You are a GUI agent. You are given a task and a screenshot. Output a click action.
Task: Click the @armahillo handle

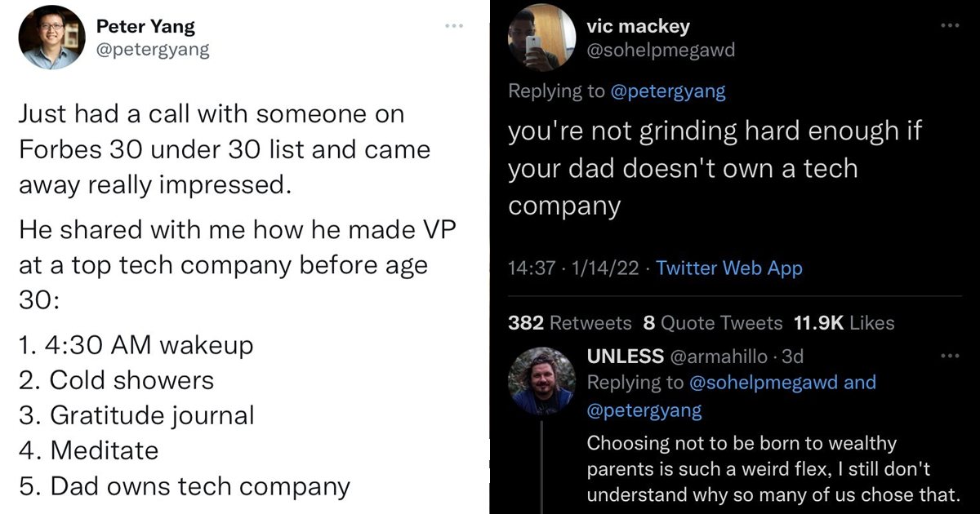(x=719, y=357)
